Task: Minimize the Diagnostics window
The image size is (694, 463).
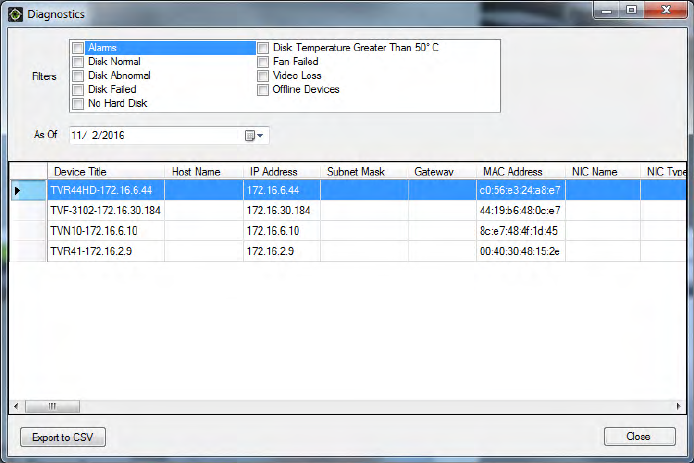Action: 607,11
